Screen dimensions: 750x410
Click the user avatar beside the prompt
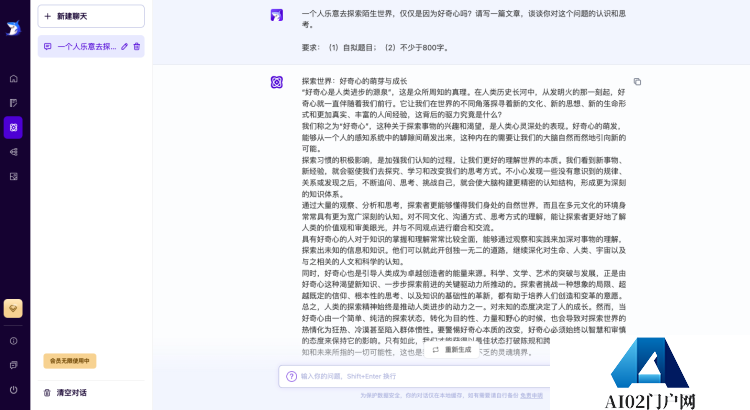tap(276, 15)
